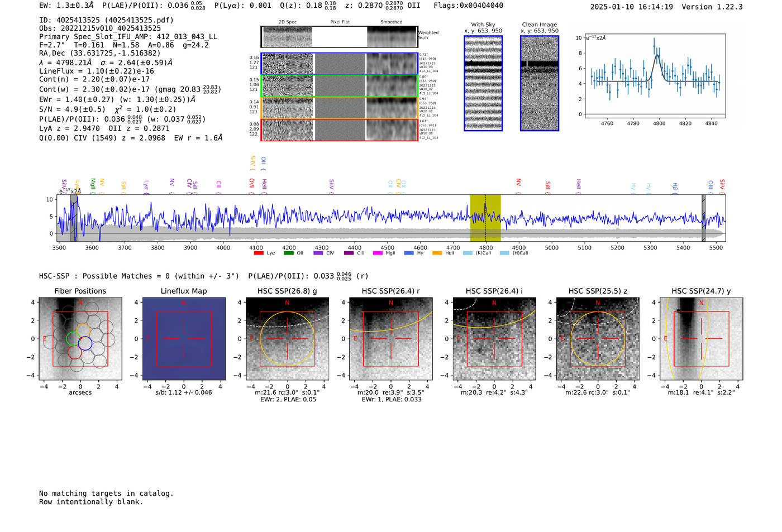Click the Clean Image cutout
Viewport: 782px width, 532px height.
click(540, 83)
